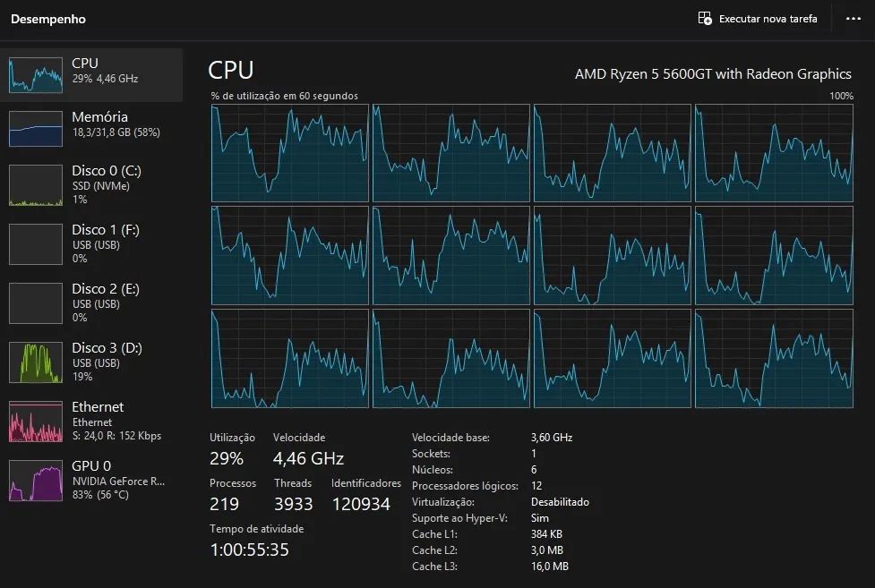Run a new task via Executar nova tarefa

pyautogui.click(x=758, y=19)
